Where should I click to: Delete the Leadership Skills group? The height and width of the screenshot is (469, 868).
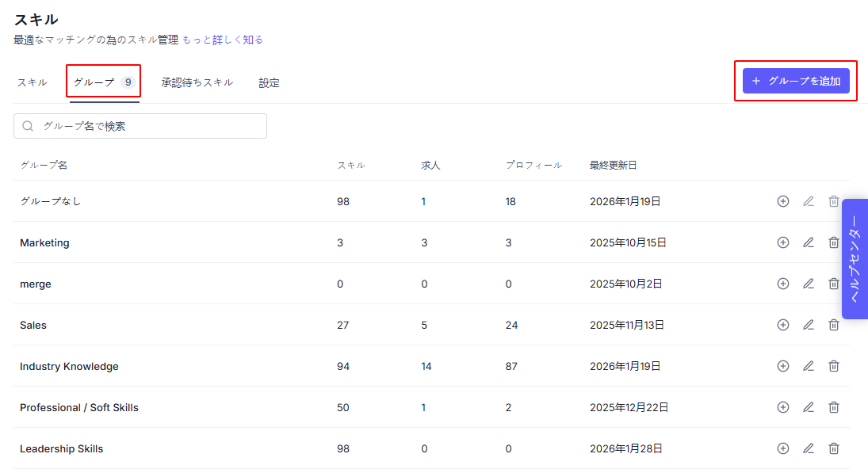(x=834, y=448)
